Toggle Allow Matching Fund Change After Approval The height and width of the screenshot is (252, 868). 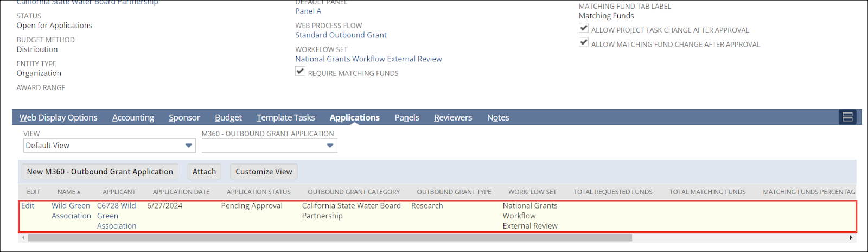[x=584, y=42]
